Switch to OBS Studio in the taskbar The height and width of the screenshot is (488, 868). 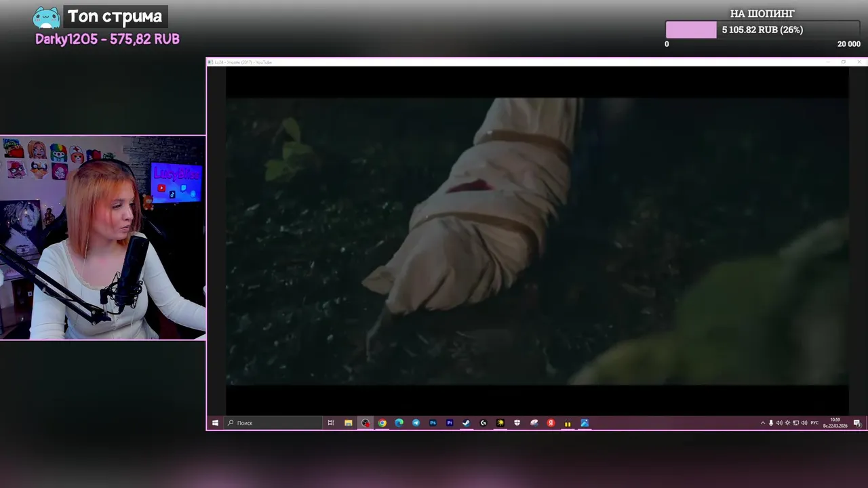(366, 423)
